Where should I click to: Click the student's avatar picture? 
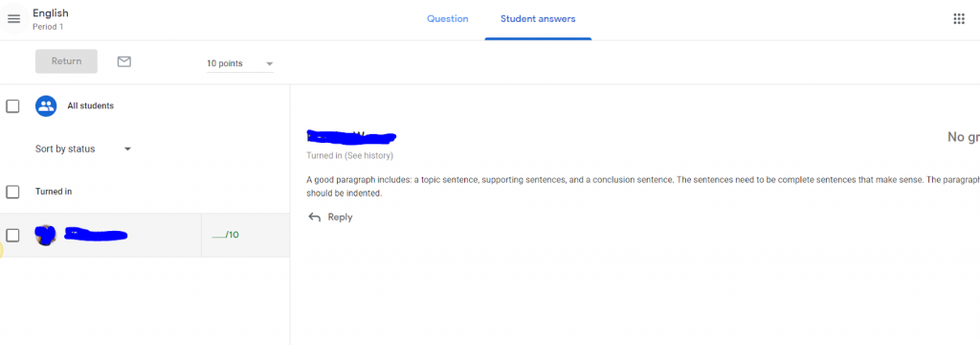point(46,235)
